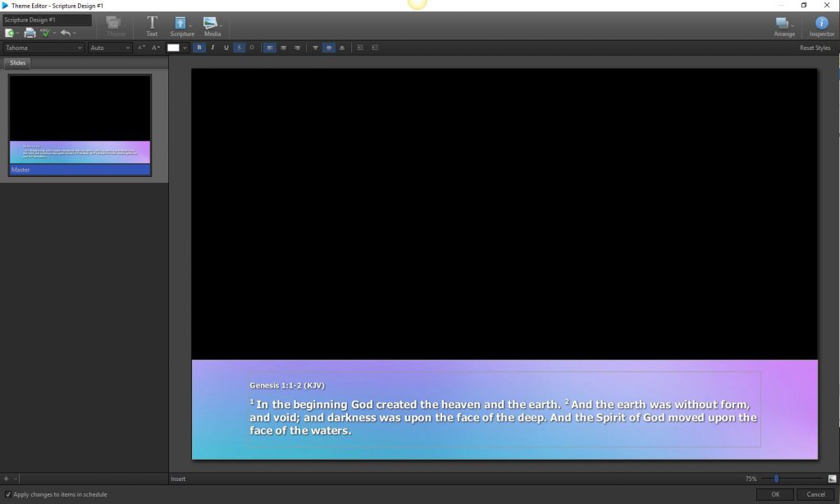Image resolution: width=840 pixels, height=504 pixels.
Task: Run the spell check icon
Action: coord(45,32)
